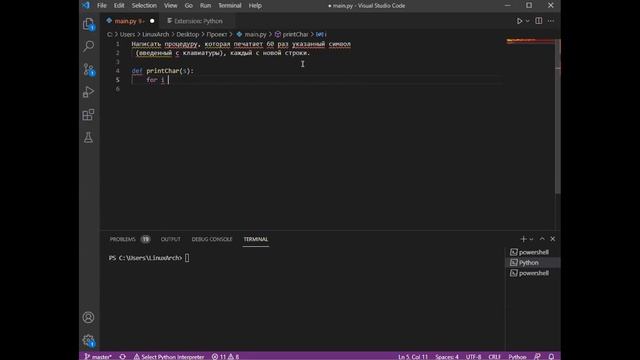The width and height of the screenshot is (640, 360).
Task: Click Users in the breadcrumb path
Action: click(x=127, y=34)
